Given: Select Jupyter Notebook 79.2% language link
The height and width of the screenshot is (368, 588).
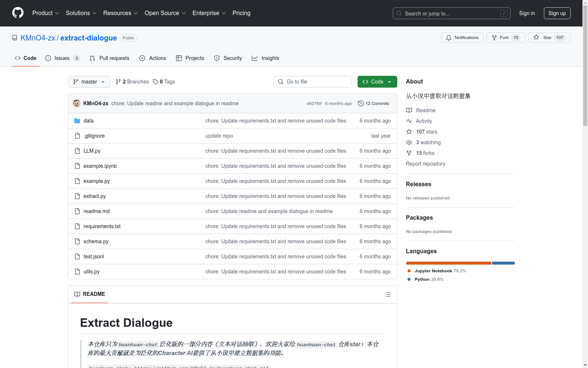Looking at the screenshot, I should 437,271.
